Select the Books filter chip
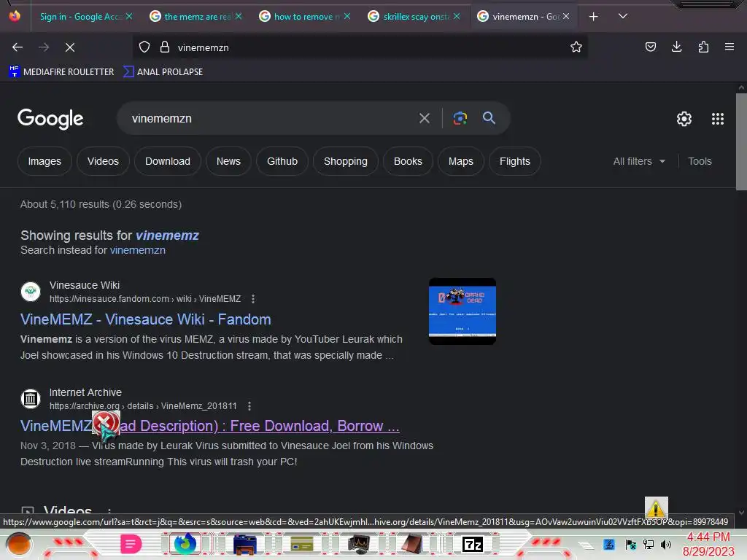The image size is (747, 560). (408, 161)
